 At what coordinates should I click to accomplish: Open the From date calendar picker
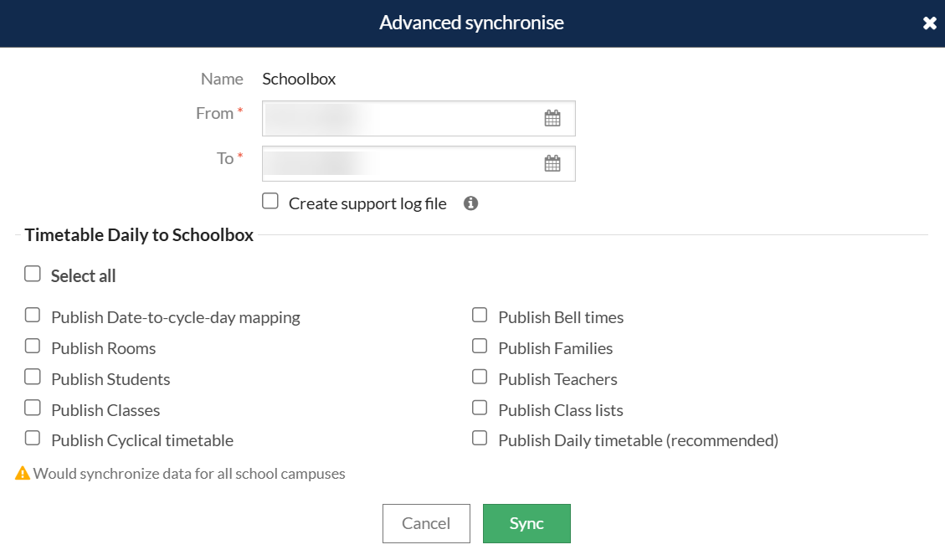[552, 119]
